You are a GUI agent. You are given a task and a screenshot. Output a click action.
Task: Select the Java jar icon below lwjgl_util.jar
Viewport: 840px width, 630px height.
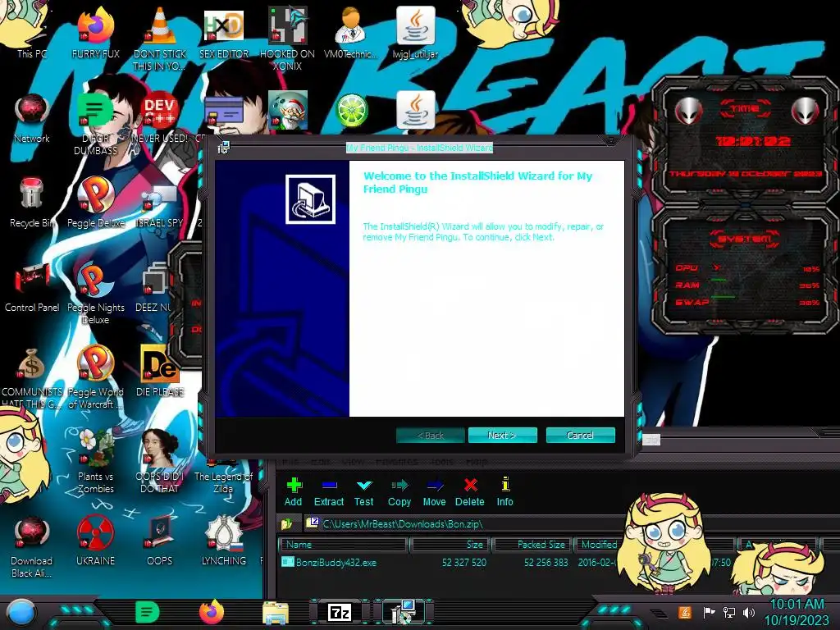416,111
